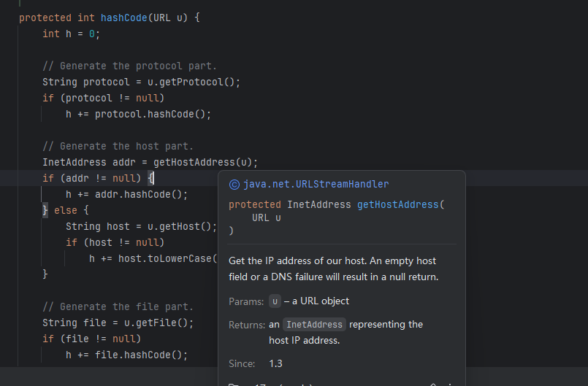Click 'Get the IP address of our host' description
This screenshot has height=386, width=588.
coord(298,260)
